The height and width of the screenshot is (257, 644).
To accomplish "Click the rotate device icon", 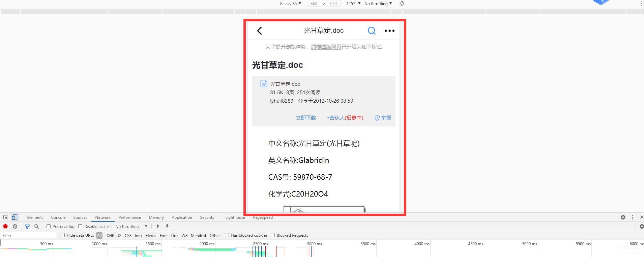I will (x=402, y=3).
